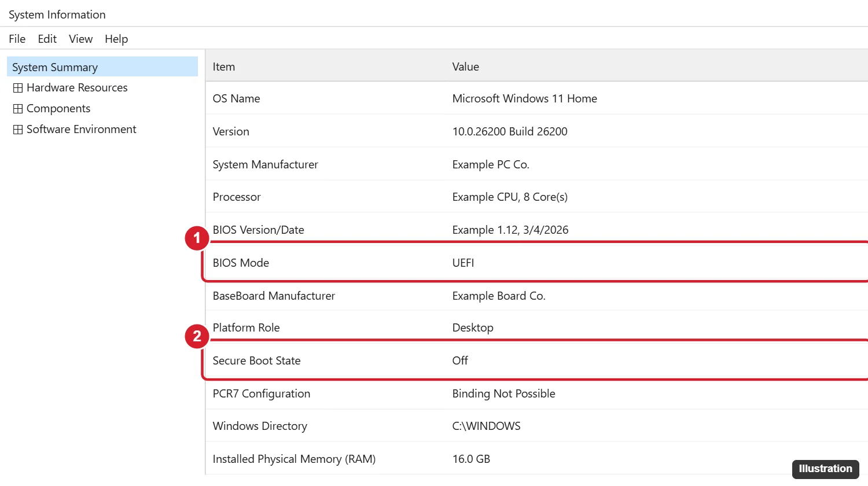This screenshot has width=868, height=486.
Task: Expand the Components node
Action: (x=18, y=109)
